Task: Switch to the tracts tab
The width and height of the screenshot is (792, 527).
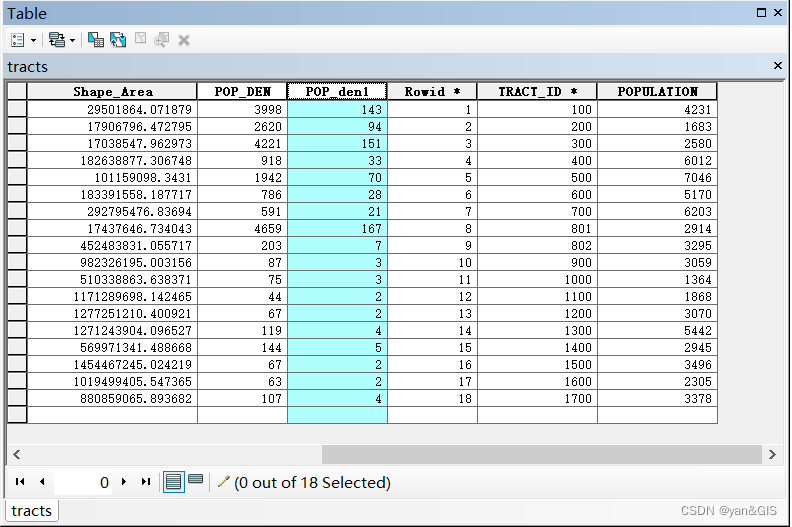Action: (x=31, y=510)
